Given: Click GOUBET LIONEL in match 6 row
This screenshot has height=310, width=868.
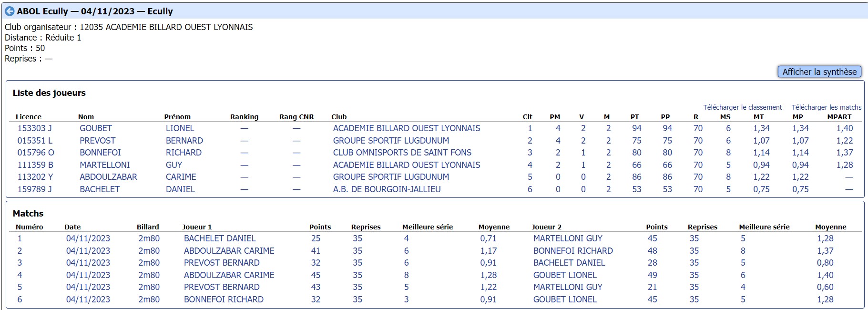Looking at the screenshot, I should coord(565,300).
